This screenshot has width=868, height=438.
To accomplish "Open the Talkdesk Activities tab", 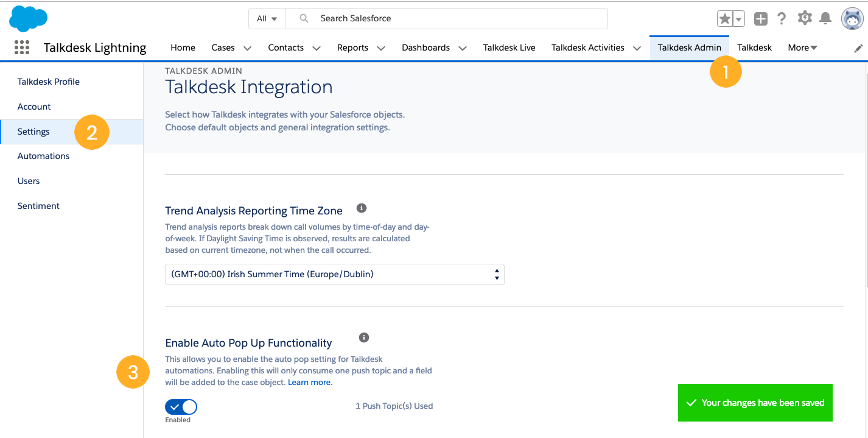I will click(x=587, y=48).
